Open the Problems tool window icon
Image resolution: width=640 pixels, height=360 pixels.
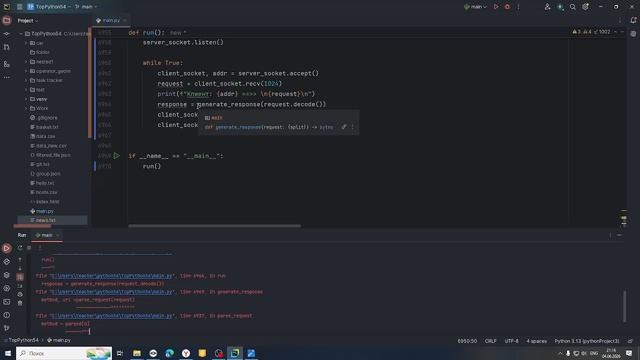click(7, 315)
